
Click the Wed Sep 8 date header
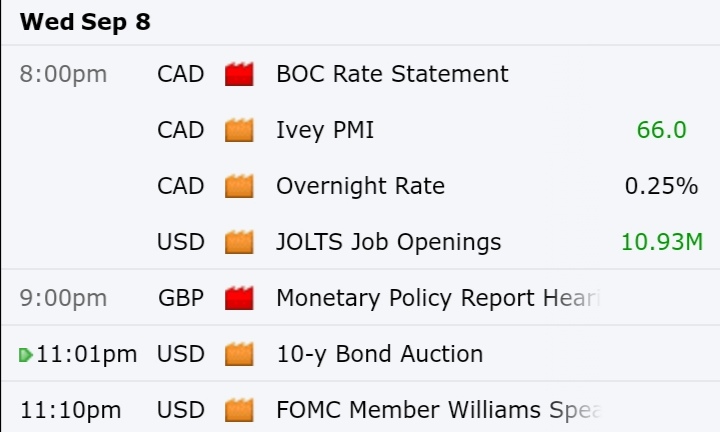pyautogui.click(x=85, y=22)
